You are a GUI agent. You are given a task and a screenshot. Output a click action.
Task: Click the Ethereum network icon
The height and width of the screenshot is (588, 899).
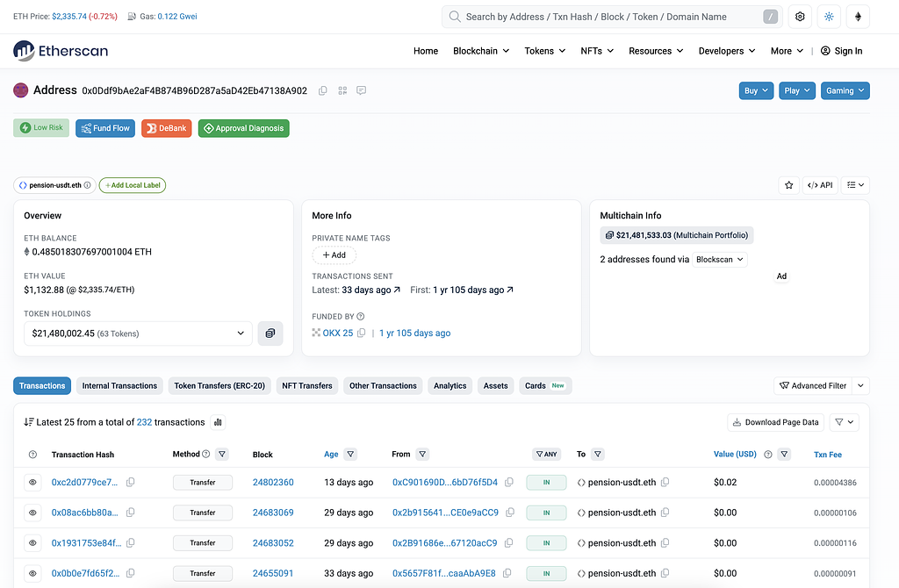coord(858,17)
